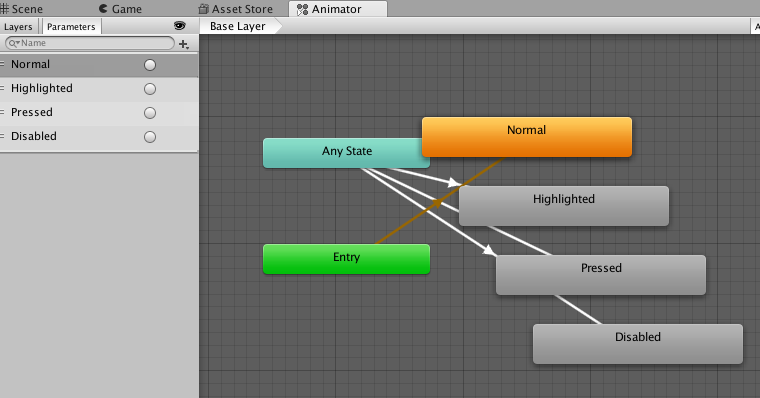Fire the Highlighted trigger radio button
The image size is (760, 398).
click(x=150, y=89)
